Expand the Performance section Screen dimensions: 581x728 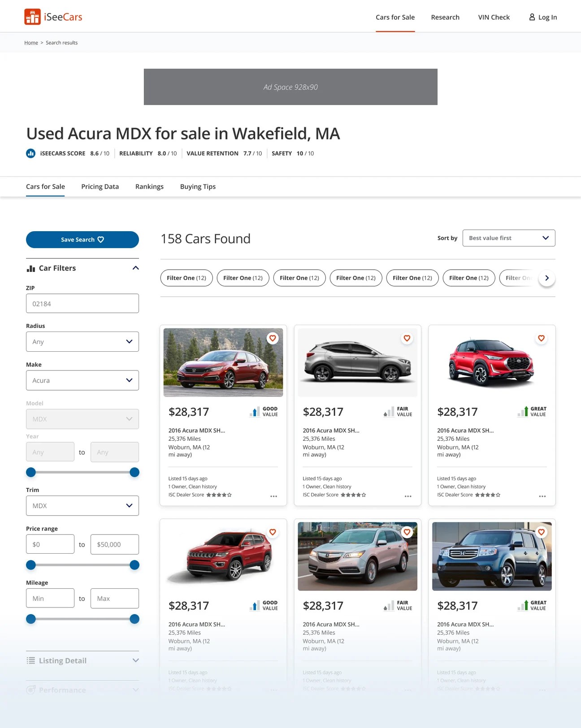[x=136, y=690]
